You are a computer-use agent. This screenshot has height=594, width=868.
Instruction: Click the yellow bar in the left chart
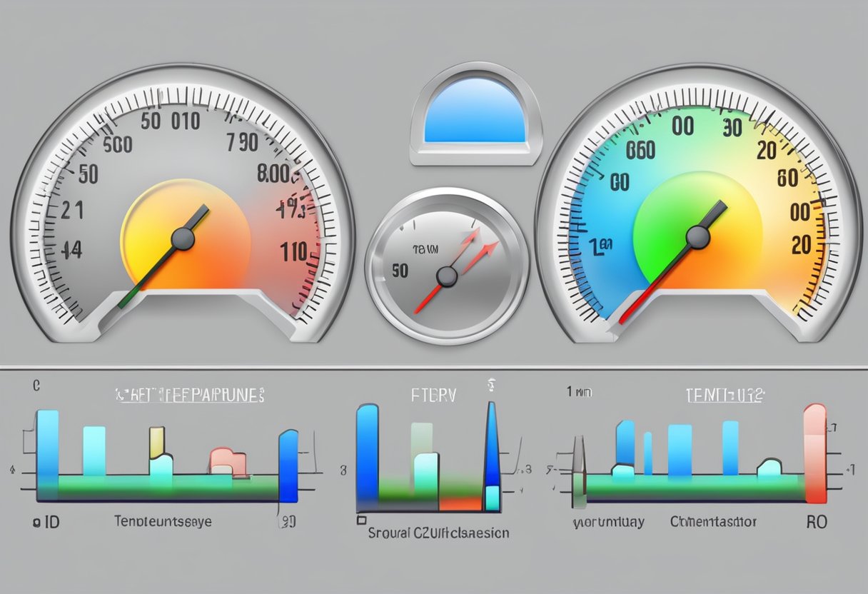[157, 441]
